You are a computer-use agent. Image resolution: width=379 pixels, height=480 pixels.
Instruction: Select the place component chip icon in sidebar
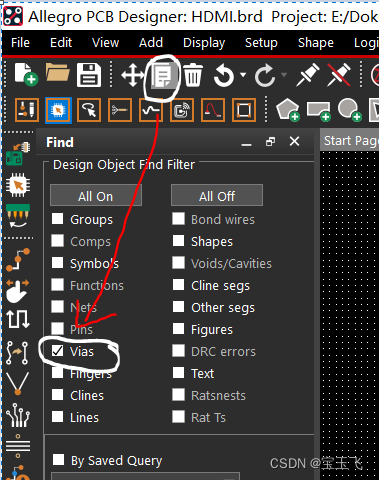click(18, 185)
